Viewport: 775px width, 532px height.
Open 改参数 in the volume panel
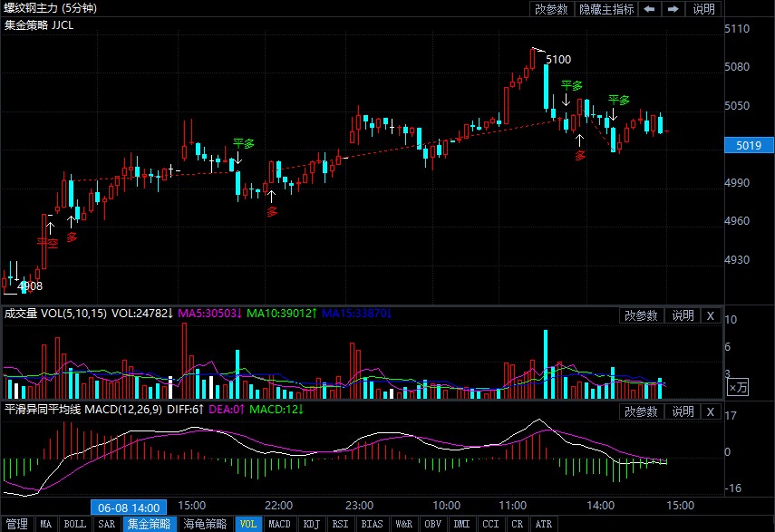click(641, 315)
